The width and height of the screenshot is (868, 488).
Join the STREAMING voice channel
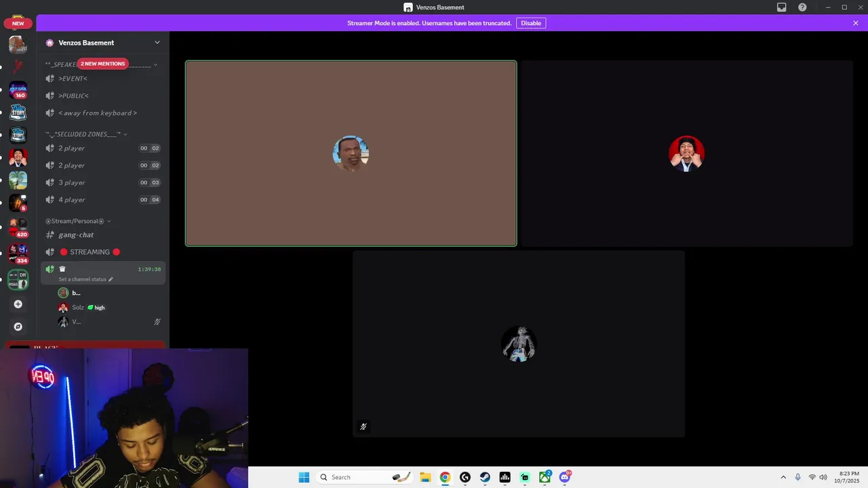pyautogui.click(x=102, y=252)
